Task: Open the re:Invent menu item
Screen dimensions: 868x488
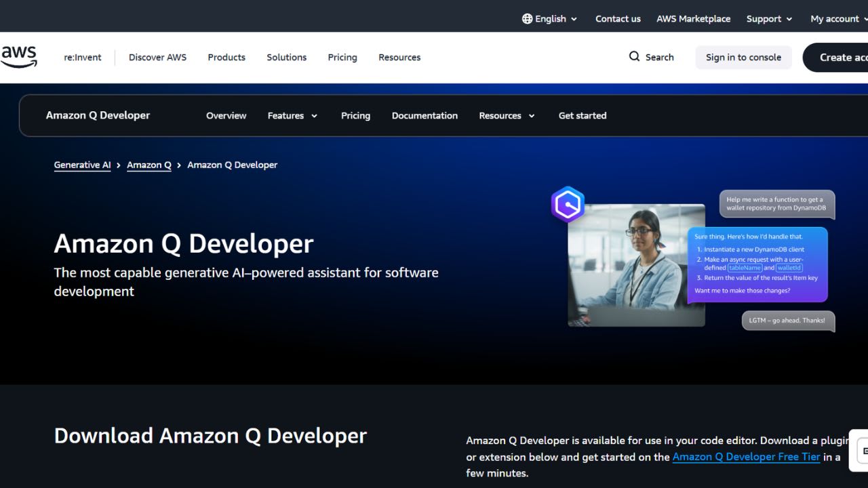Action: click(83, 58)
